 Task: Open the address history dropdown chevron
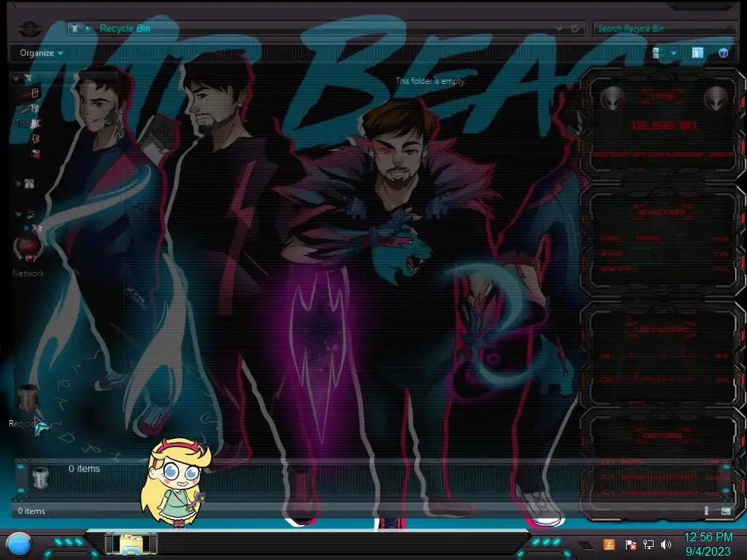click(x=559, y=28)
